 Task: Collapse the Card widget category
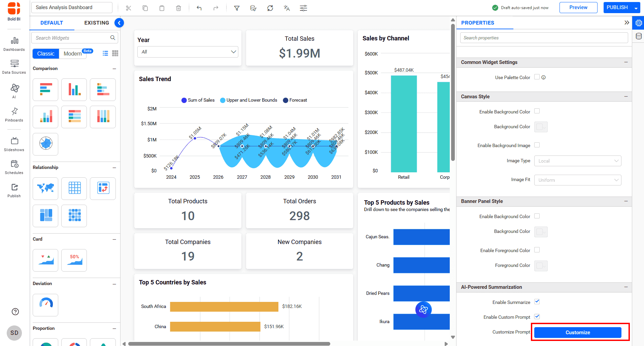(x=114, y=239)
